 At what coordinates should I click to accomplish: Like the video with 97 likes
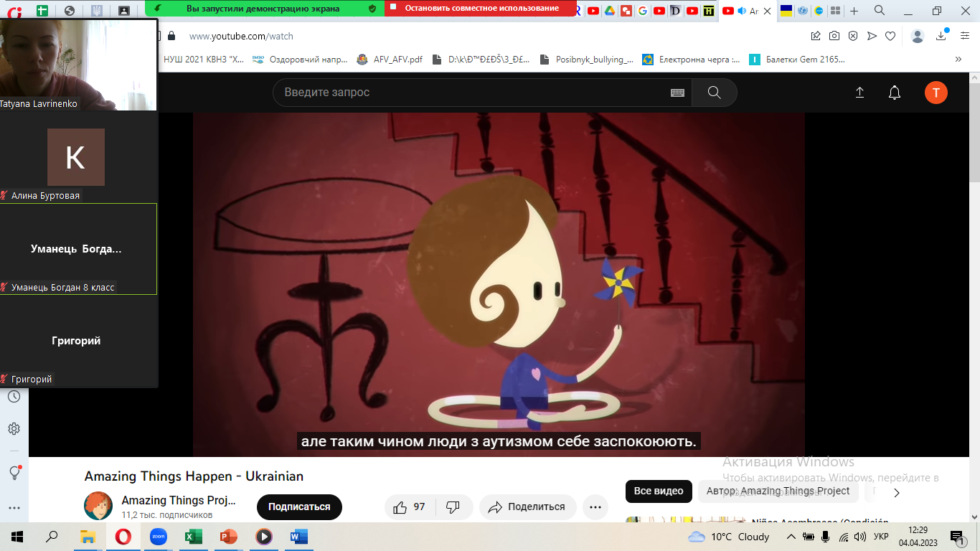point(410,507)
